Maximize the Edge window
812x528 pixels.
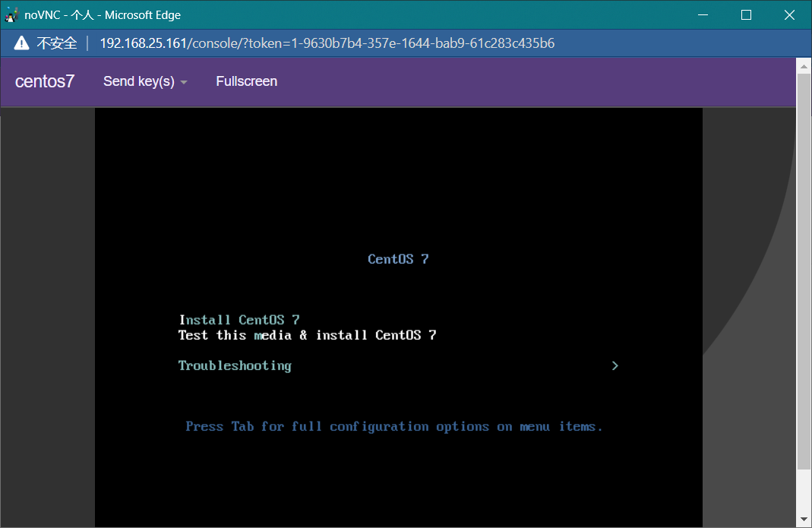(x=746, y=15)
